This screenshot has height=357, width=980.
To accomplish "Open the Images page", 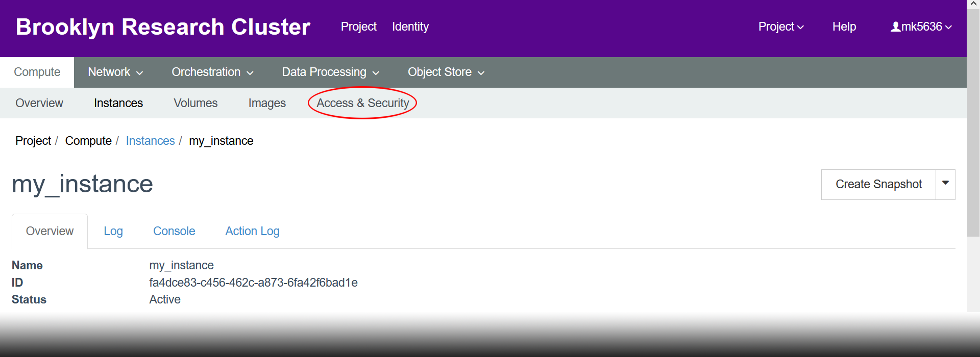I will click(x=267, y=103).
